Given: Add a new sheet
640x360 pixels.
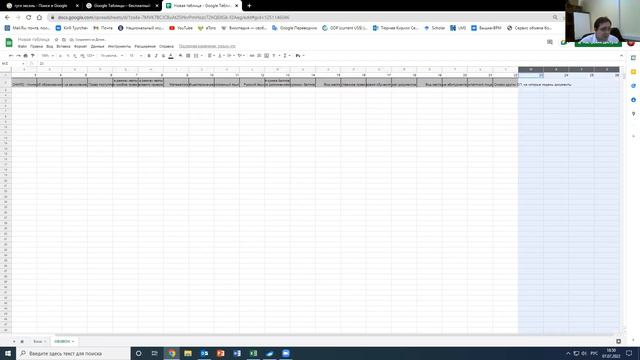Looking at the screenshot, I should click(14, 341).
